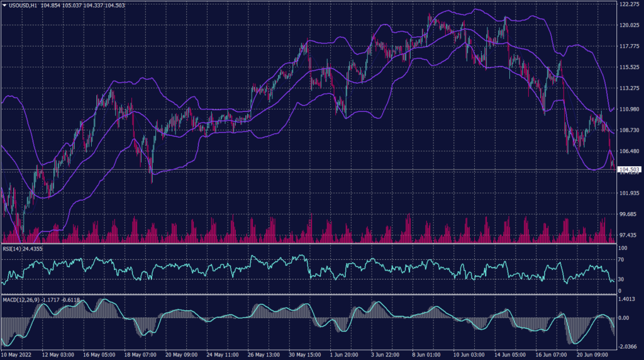Click the 110.980 price scale label

(x=629, y=110)
